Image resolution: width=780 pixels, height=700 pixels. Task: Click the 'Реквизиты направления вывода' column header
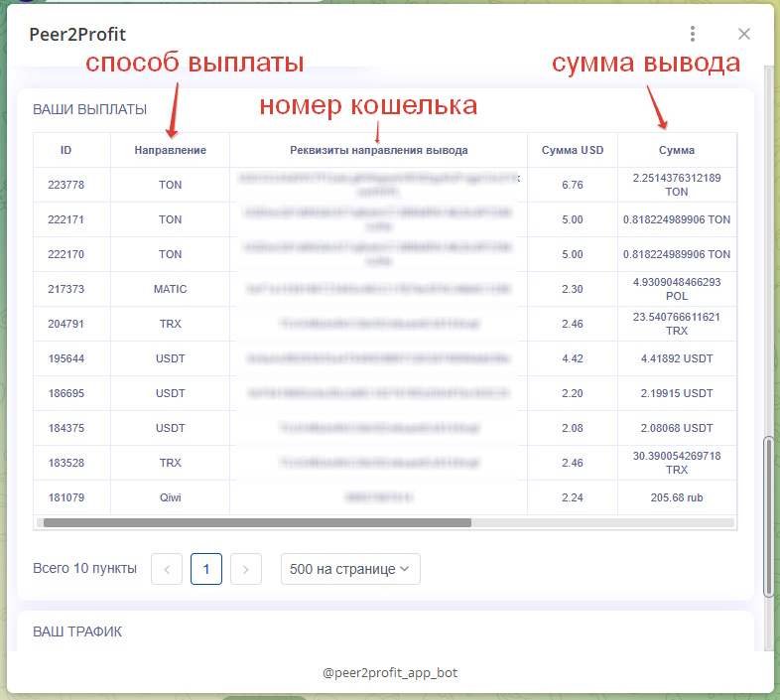pos(378,150)
